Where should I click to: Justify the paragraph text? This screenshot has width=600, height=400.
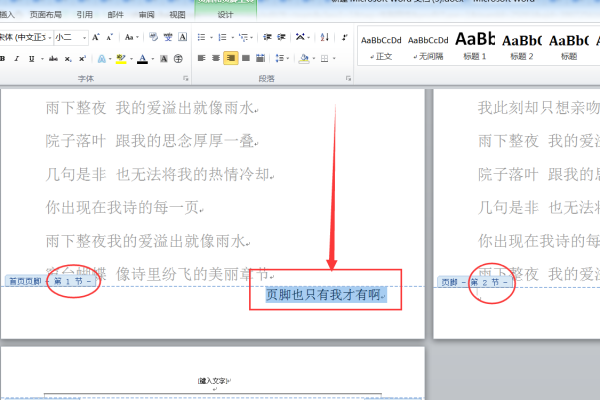(x=246, y=58)
